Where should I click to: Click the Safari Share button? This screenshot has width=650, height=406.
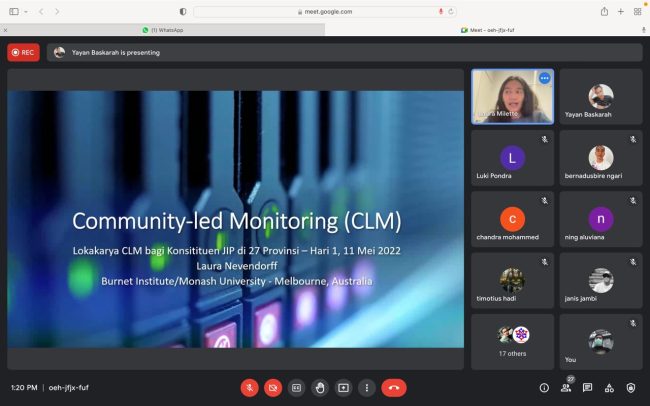pyautogui.click(x=604, y=11)
